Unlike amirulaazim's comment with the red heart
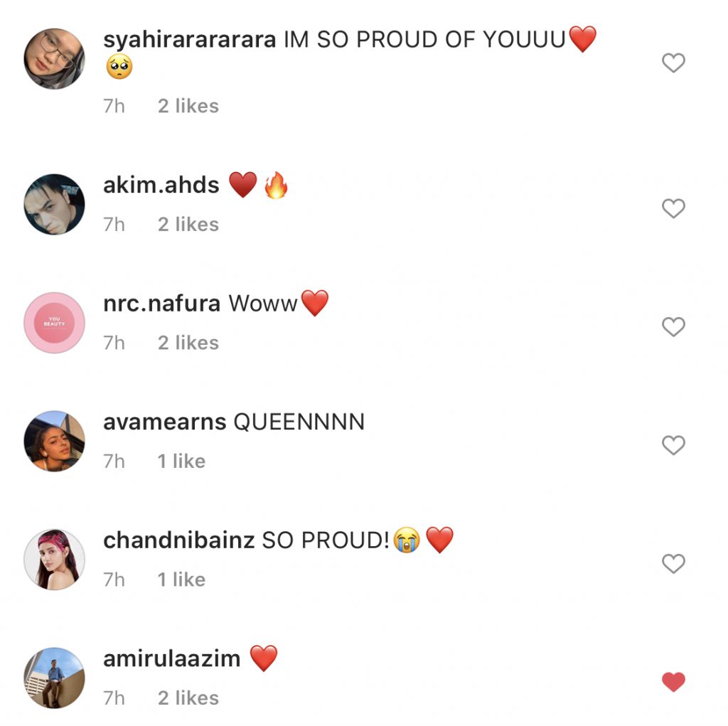728x726 pixels. point(673,682)
